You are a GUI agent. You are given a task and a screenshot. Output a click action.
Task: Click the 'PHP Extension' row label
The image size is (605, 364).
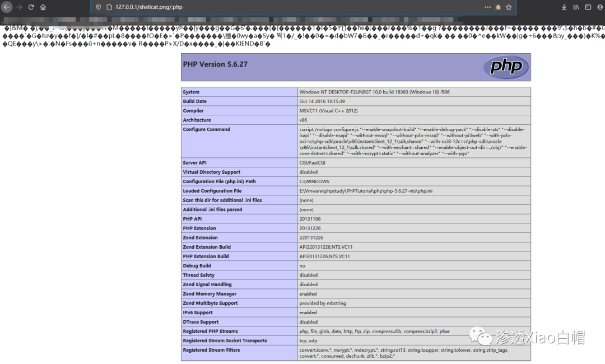pyautogui.click(x=199, y=228)
